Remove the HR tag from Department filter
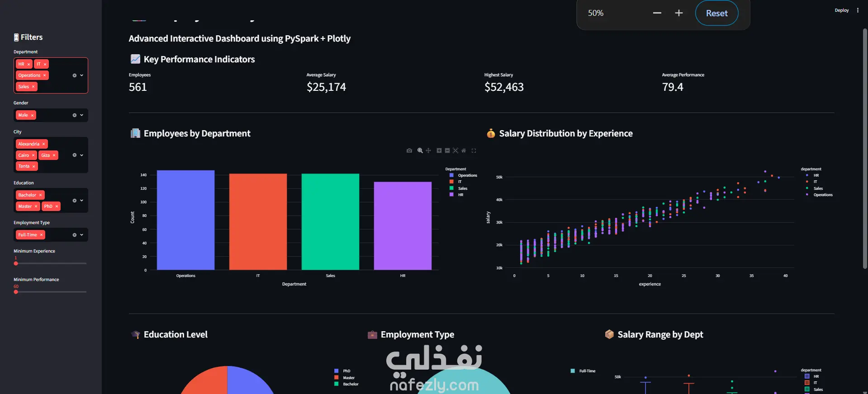 pyautogui.click(x=29, y=64)
